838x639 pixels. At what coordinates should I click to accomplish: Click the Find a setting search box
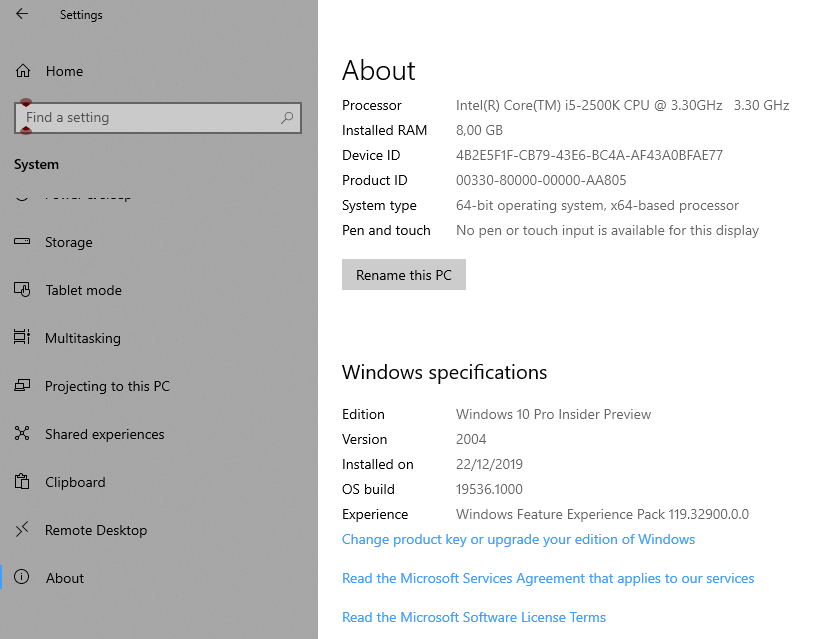[x=158, y=118]
